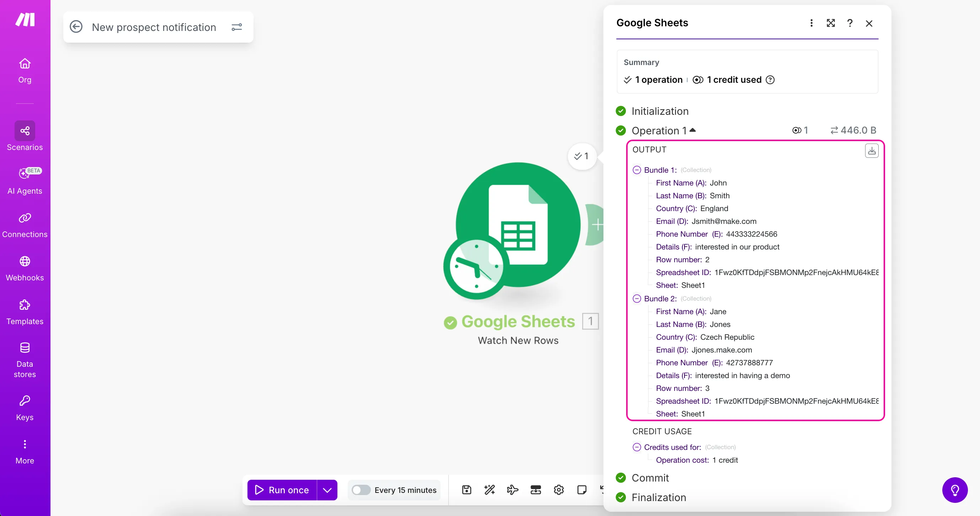The height and width of the screenshot is (516, 980).
Task: Toggle the Every 15 minutes schedule switch
Action: 361,490
